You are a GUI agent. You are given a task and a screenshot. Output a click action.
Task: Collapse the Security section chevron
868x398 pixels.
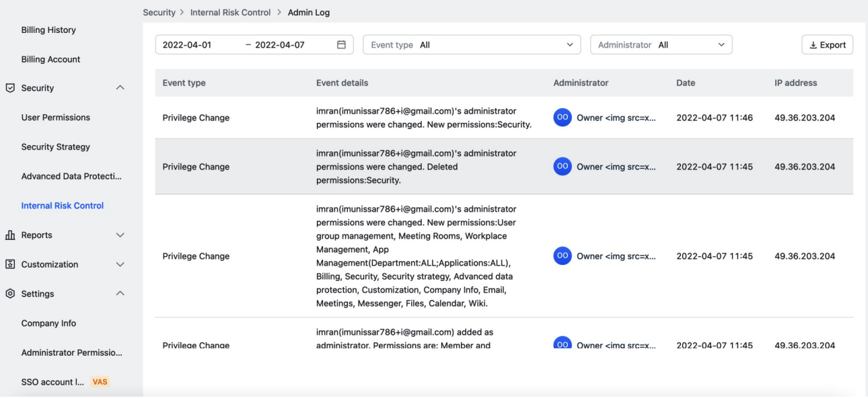coord(120,88)
